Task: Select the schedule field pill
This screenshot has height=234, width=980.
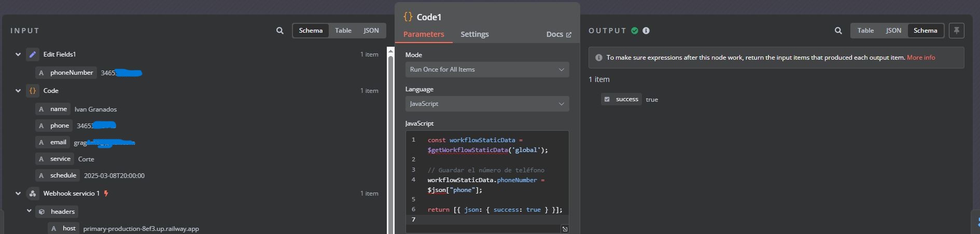Action: tap(58, 176)
